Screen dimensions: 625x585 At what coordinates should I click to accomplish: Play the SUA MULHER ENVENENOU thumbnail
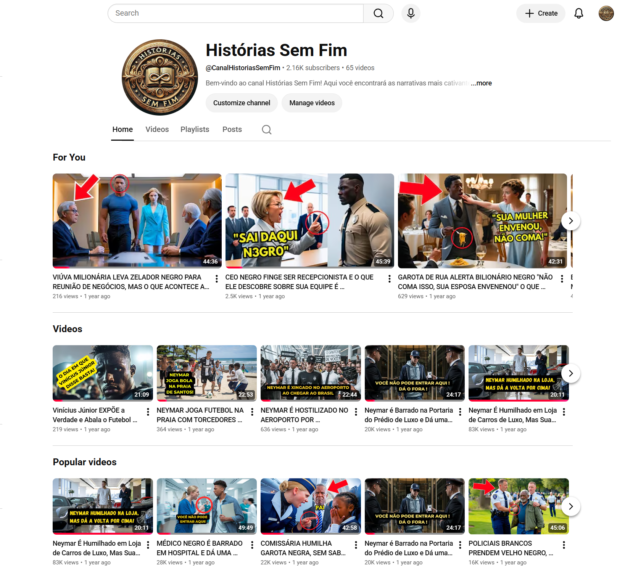pos(482,220)
